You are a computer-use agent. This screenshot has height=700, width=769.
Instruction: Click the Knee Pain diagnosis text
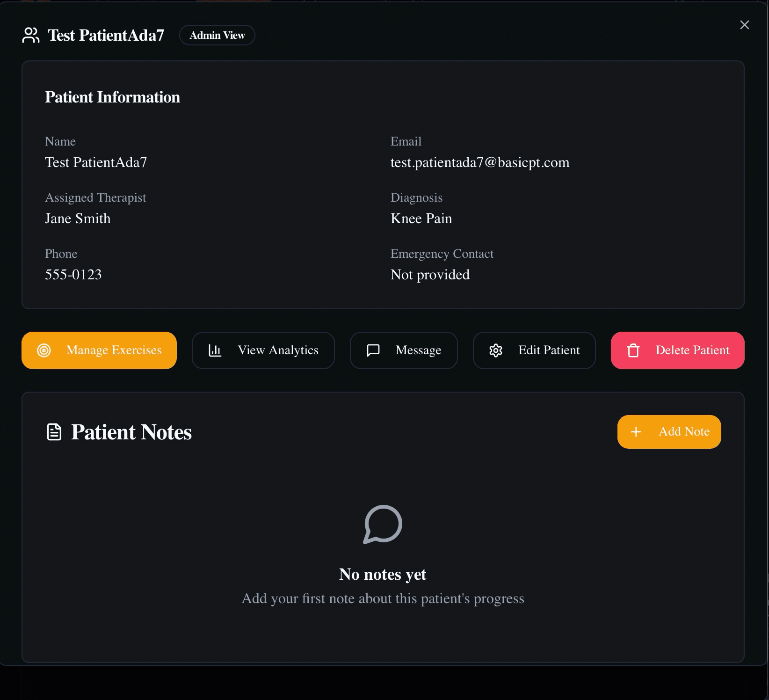(x=421, y=218)
